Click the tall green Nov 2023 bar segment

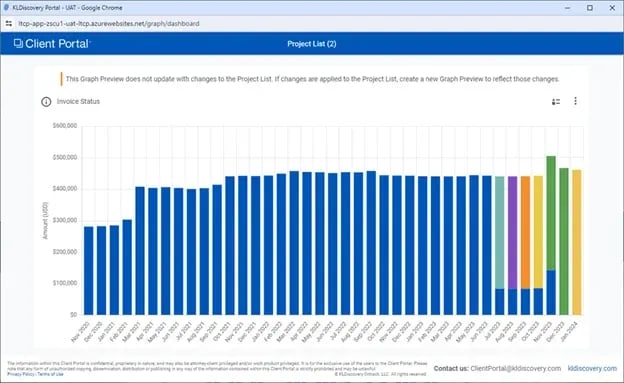pyautogui.click(x=551, y=213)
